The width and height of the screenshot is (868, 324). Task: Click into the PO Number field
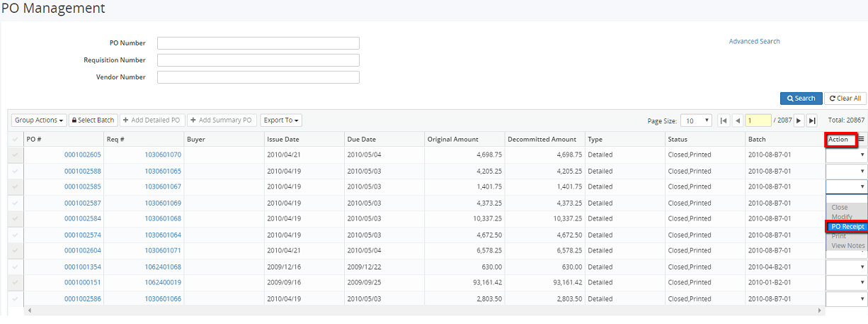coord(258,43)
